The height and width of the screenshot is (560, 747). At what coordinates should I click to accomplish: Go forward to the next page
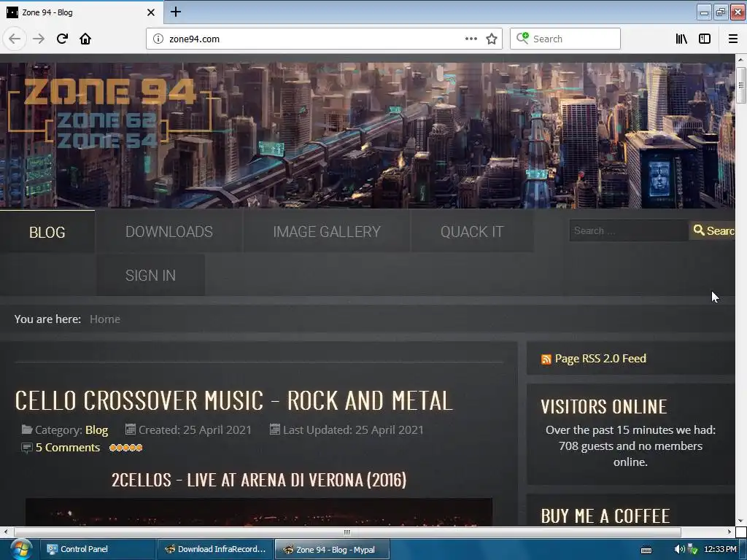(39, 39)
